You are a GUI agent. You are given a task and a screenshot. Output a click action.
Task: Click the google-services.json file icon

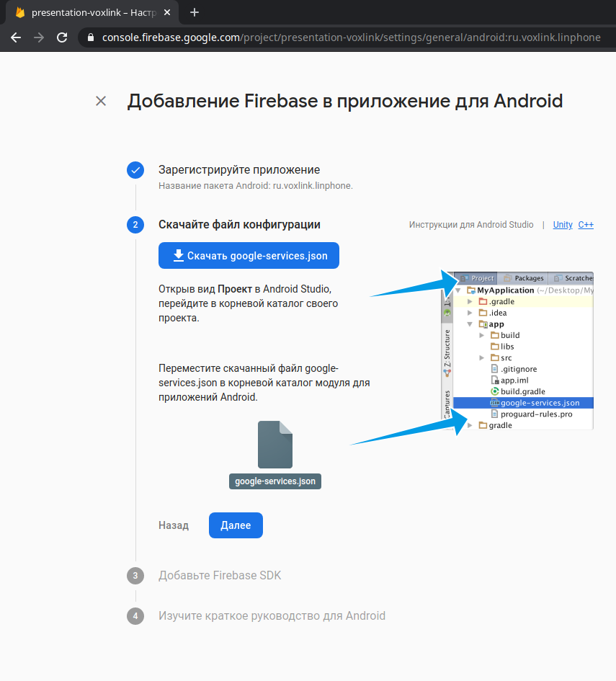click(275, 445)
